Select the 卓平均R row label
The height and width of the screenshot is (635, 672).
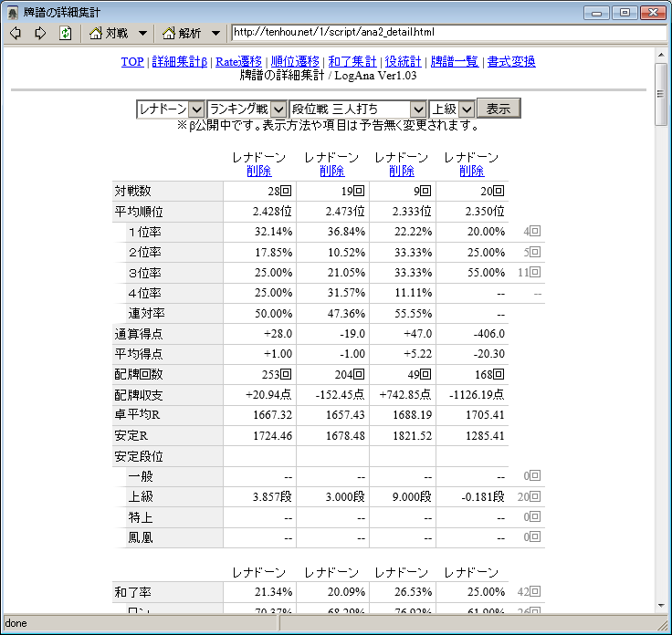(x=137, y=415)
